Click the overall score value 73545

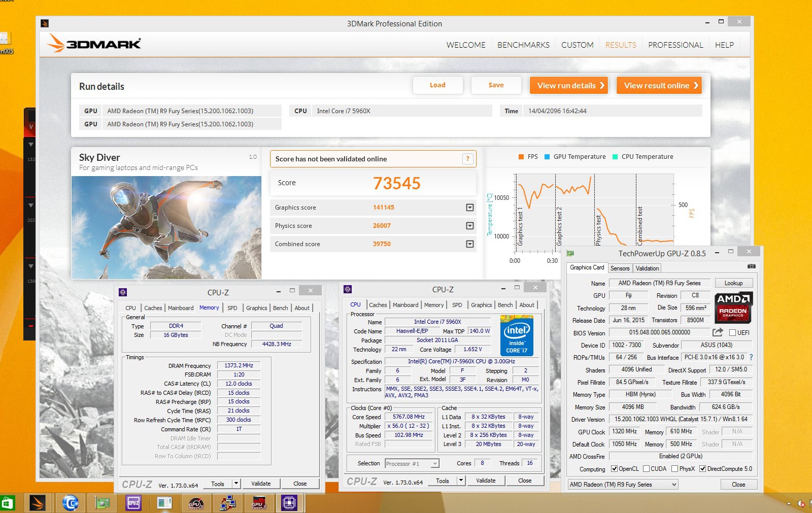coord(397,183)
